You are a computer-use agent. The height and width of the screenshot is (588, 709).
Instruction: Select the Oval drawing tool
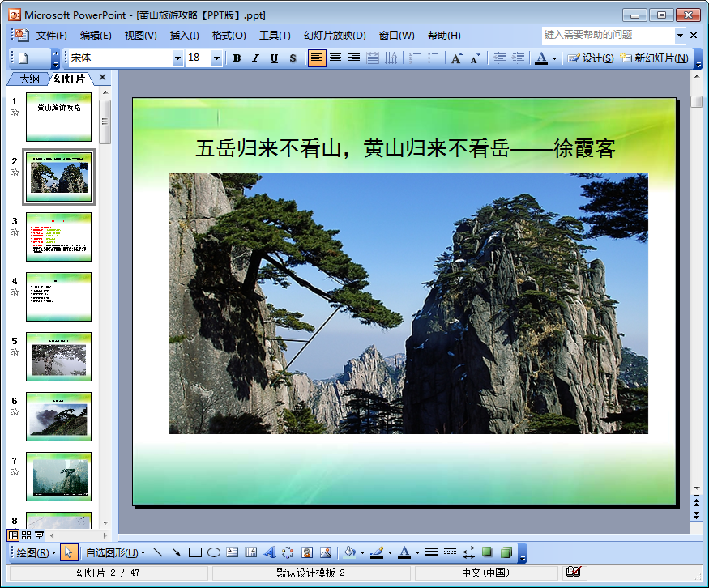pos(213,552)
